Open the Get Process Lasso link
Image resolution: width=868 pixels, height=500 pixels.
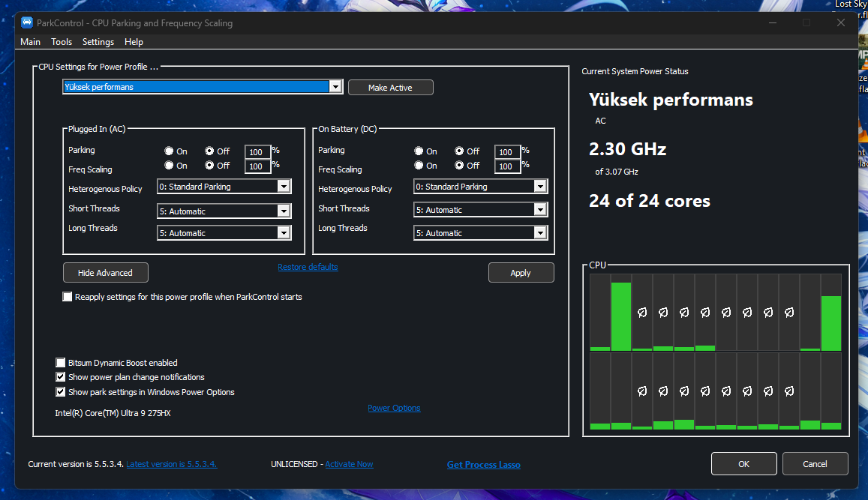[484, 465]
